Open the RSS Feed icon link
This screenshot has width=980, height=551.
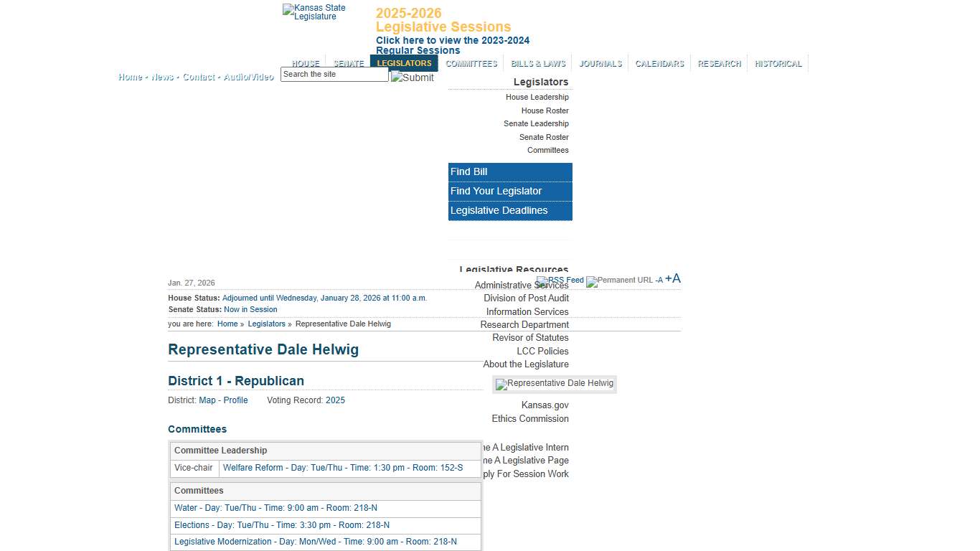click(x=560, y=281)
